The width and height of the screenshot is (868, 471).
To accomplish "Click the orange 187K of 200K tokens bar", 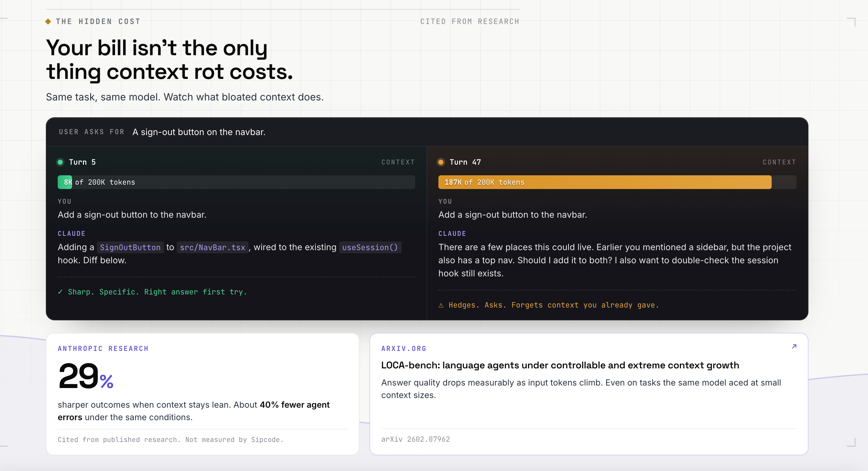I will [x=617, y=182].
